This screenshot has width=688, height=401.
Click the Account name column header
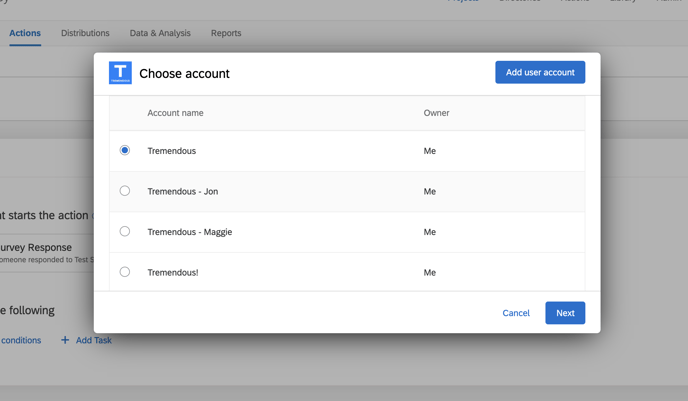176,113
